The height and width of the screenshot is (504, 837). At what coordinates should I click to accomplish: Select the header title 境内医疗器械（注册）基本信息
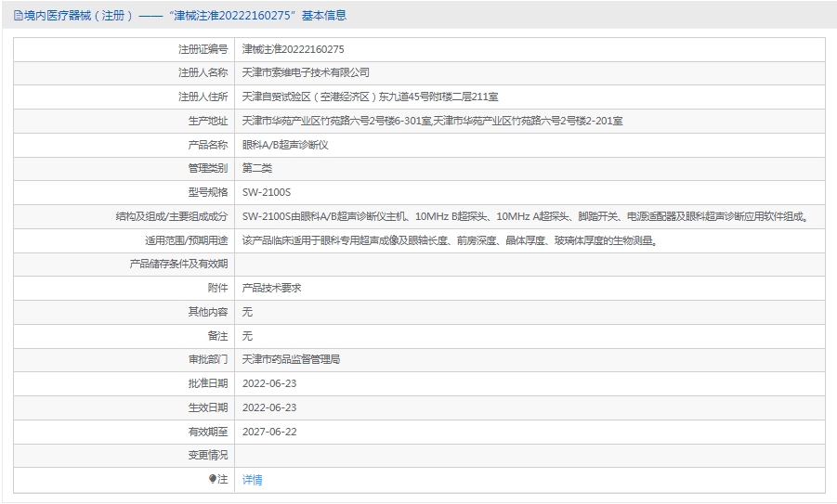click(x=185, y=16)
